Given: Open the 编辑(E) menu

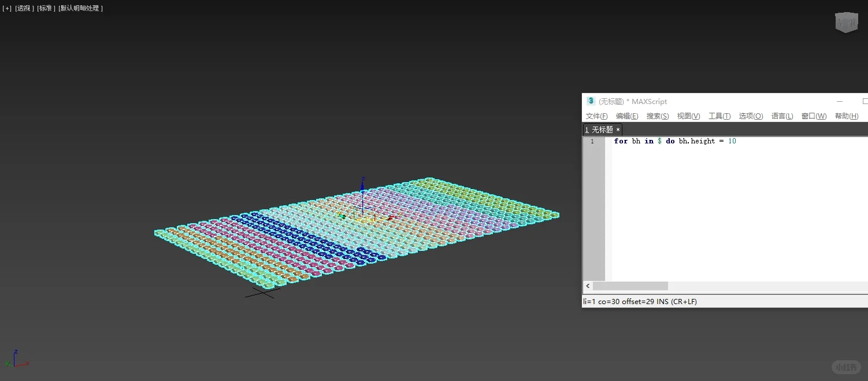Looking at the screenshot, I should click(626, 116).
